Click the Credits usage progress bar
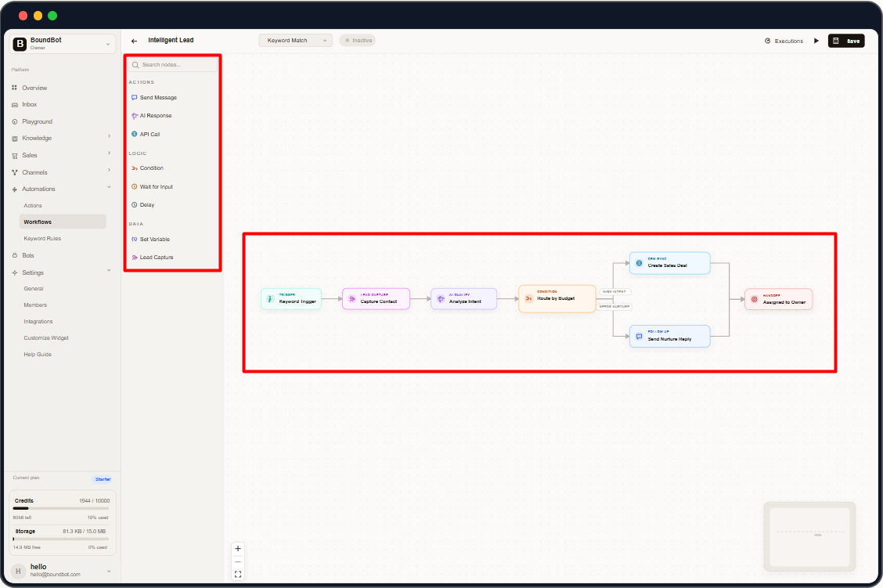 pos(60,509)
